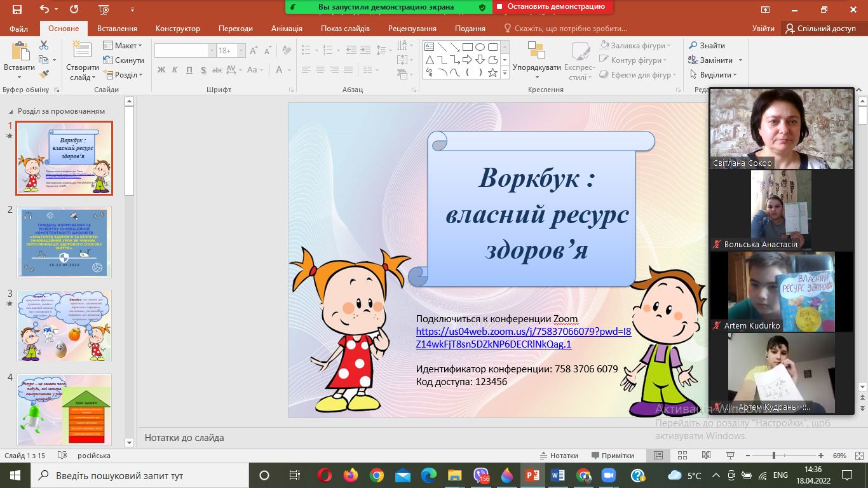Click the Спільний доступ share button
This screenshot has width=868, height=488.
click(821, 29)
